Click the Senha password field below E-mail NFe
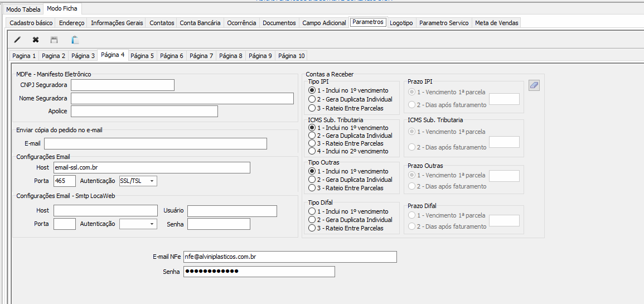This screenshot has width=644, height=304. (x=259, y=272)
